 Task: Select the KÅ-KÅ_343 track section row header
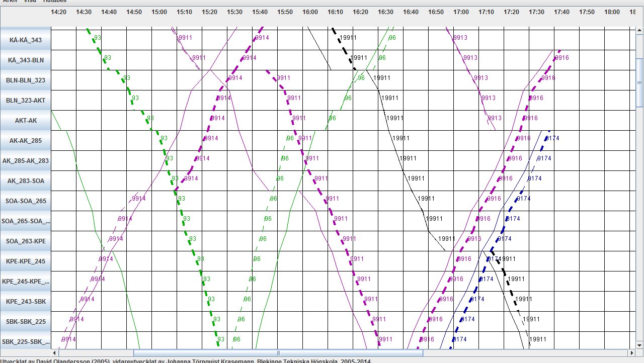[x=26, y=40]
